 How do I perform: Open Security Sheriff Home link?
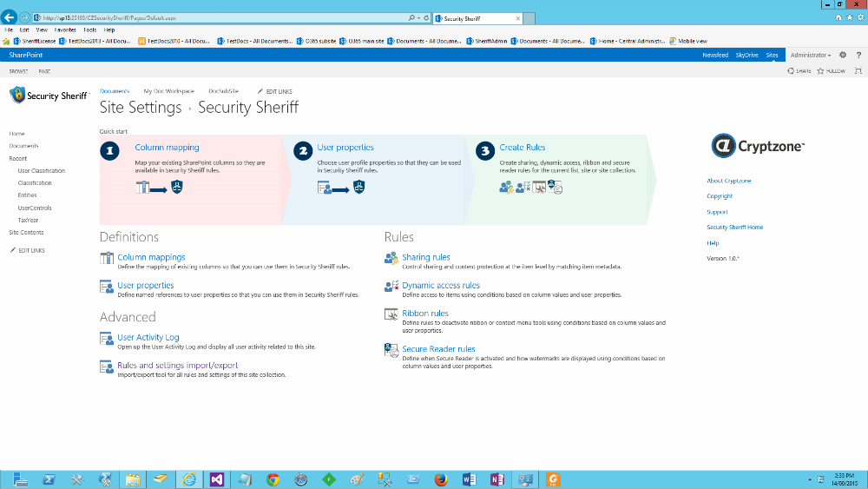click(x=735, y=227)
